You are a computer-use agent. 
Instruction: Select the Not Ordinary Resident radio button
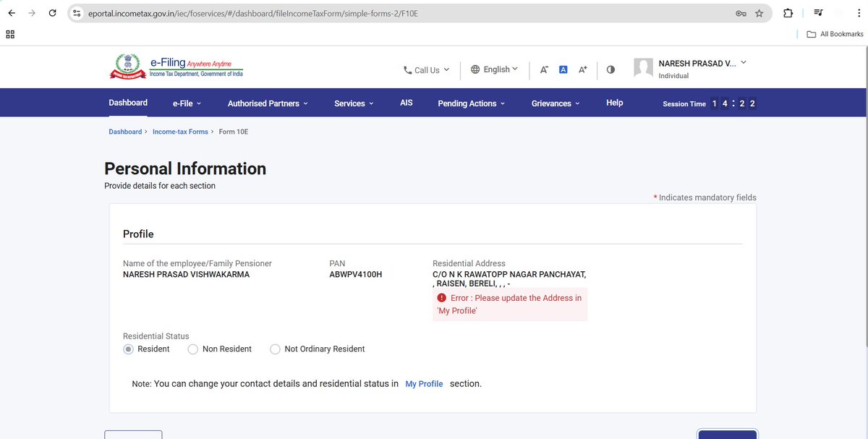click(275, 349)
